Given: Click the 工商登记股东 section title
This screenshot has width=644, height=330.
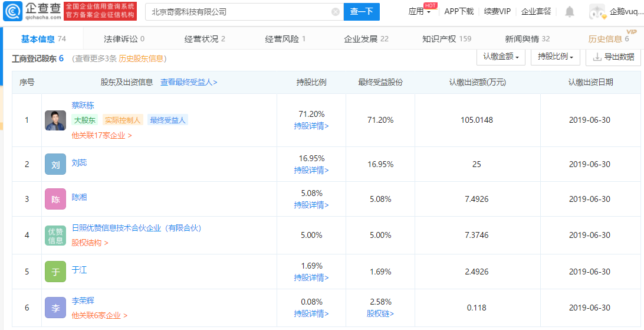Looking at the screenshot, I should (x=34, y=59).
